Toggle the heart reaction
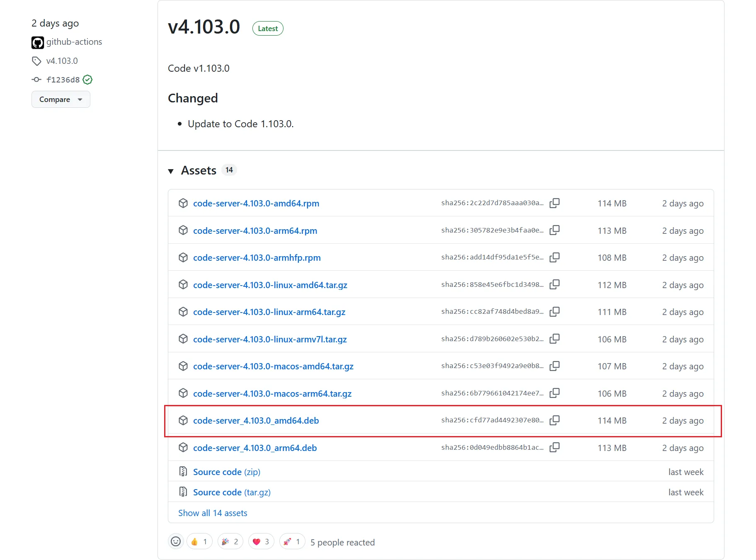Image resolution: width=756 pixels, height=560 pixels. point(261,541)
